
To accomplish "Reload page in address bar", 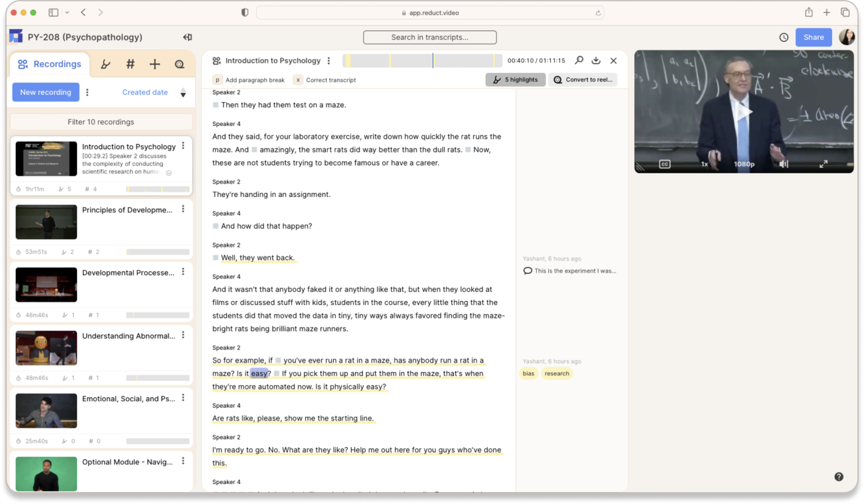I will tap(598, 13).
